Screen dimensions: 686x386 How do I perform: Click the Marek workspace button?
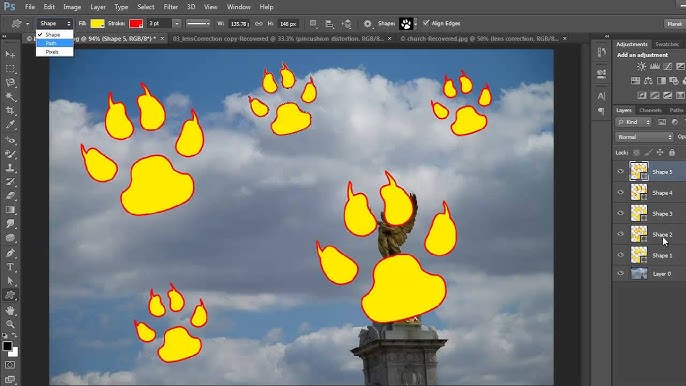tap(674, 24)
